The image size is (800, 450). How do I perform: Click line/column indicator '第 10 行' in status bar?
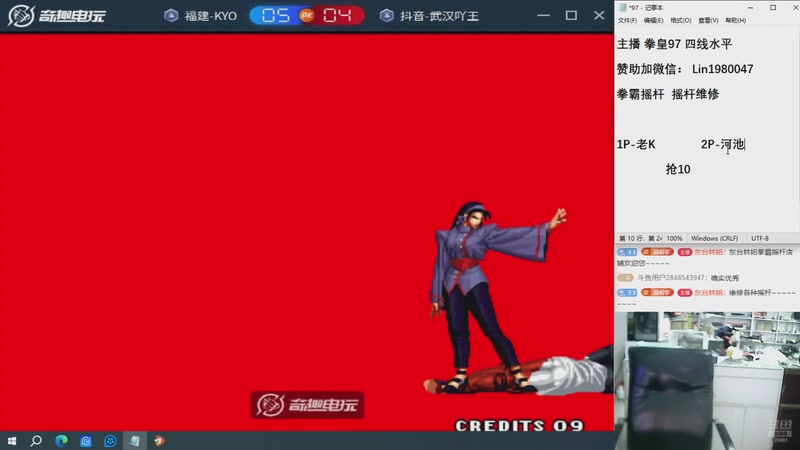click(x=640, y=238)
